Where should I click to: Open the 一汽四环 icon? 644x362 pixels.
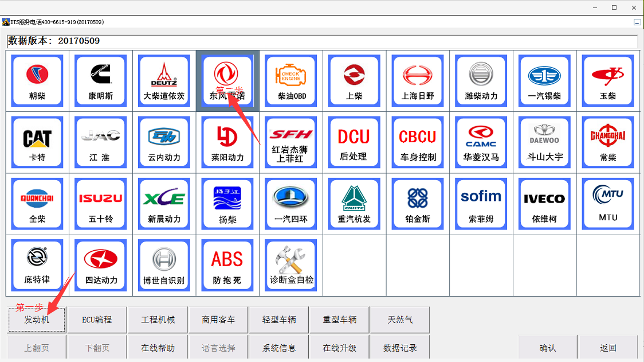291,204
